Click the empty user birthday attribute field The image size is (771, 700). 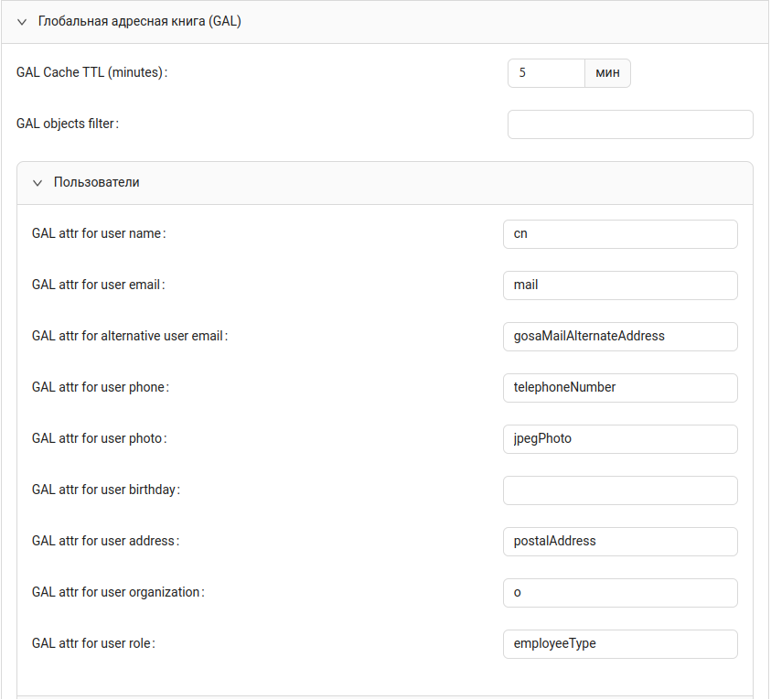(x=619, y=490)
